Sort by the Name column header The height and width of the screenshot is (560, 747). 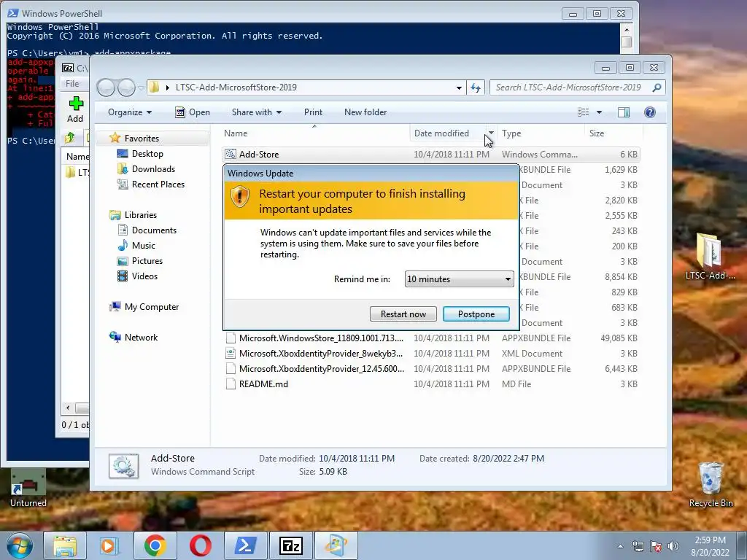tap(314, 133)
